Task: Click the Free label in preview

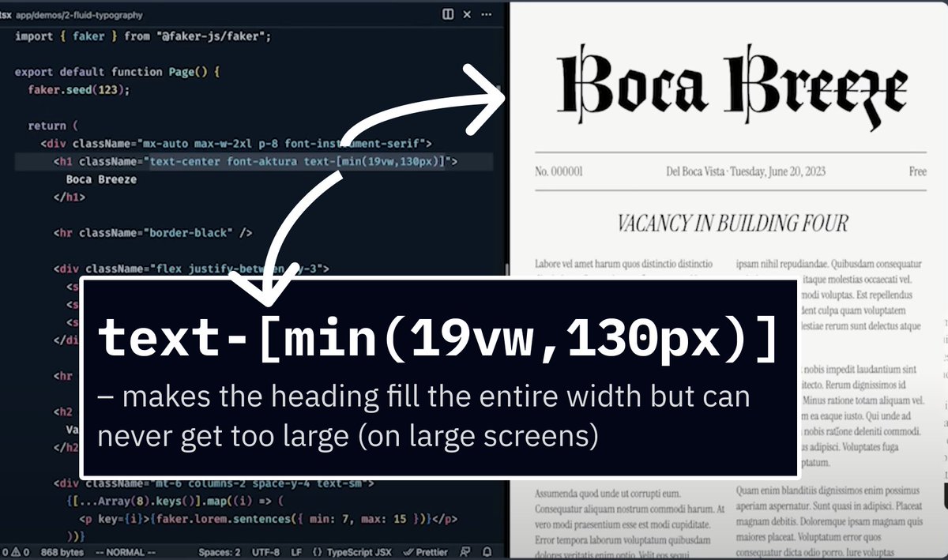Action: click(x=917, y=171)
